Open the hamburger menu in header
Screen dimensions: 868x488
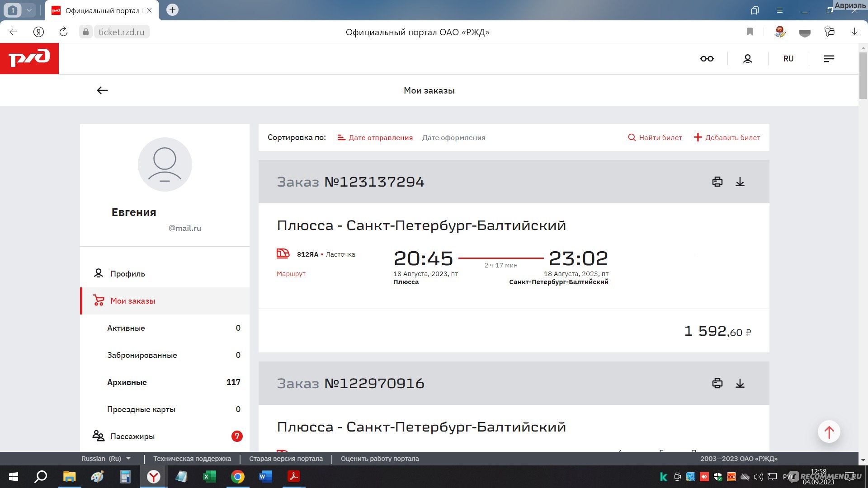829,59
